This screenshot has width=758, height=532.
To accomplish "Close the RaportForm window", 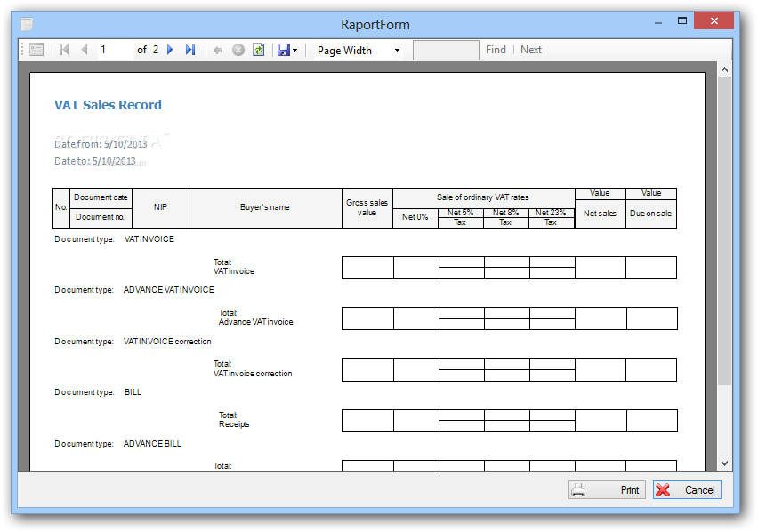I will pyautogui.click(x=714, y=20).
